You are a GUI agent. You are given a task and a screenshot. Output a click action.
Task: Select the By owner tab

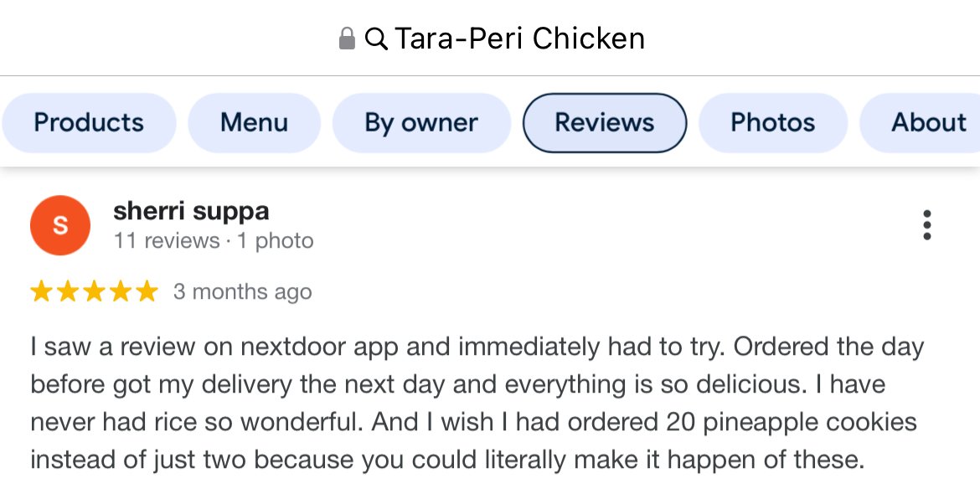(x=421, y=123)
